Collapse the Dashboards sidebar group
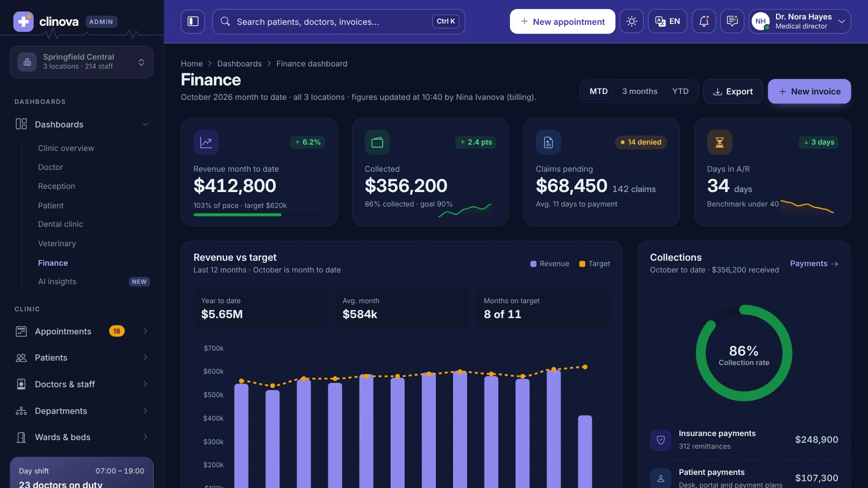Viewport: 868px width, 488px height. pos(82,124)
